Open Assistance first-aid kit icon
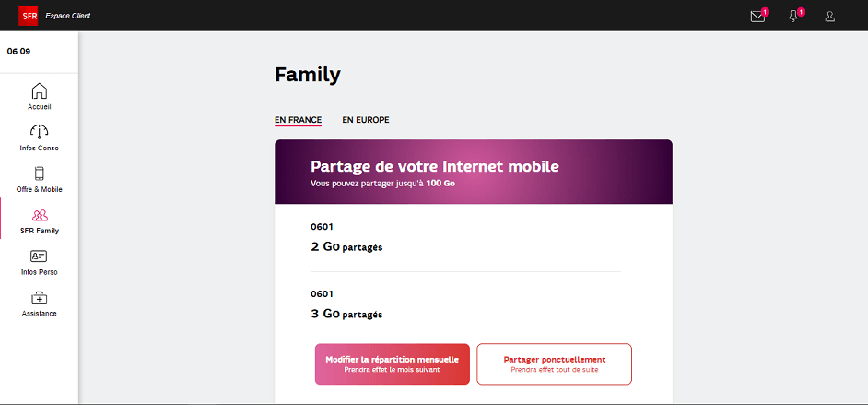Screen dimensions: 868x405 [x=39, y=298]
